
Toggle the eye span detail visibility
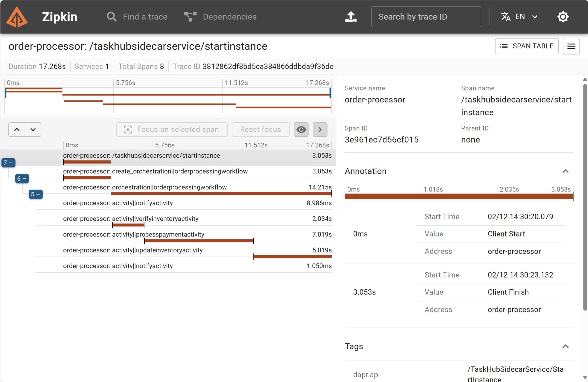click(x=301, y=129)
